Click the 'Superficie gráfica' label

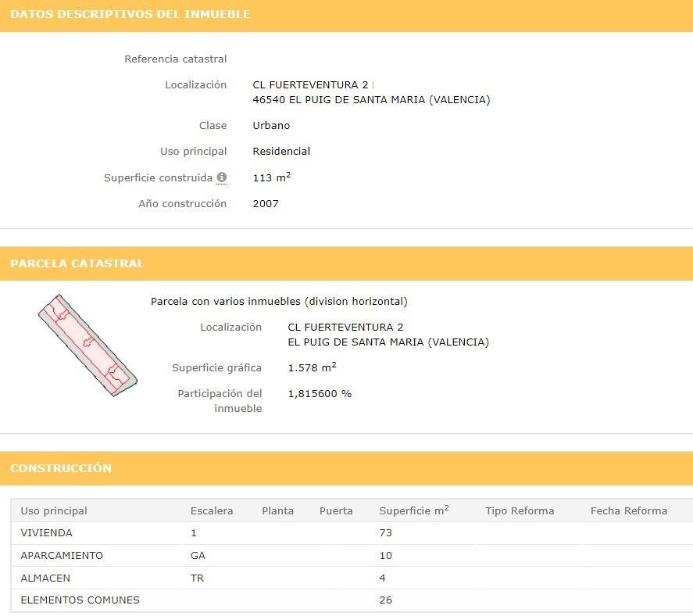click(x=216, y=368)
